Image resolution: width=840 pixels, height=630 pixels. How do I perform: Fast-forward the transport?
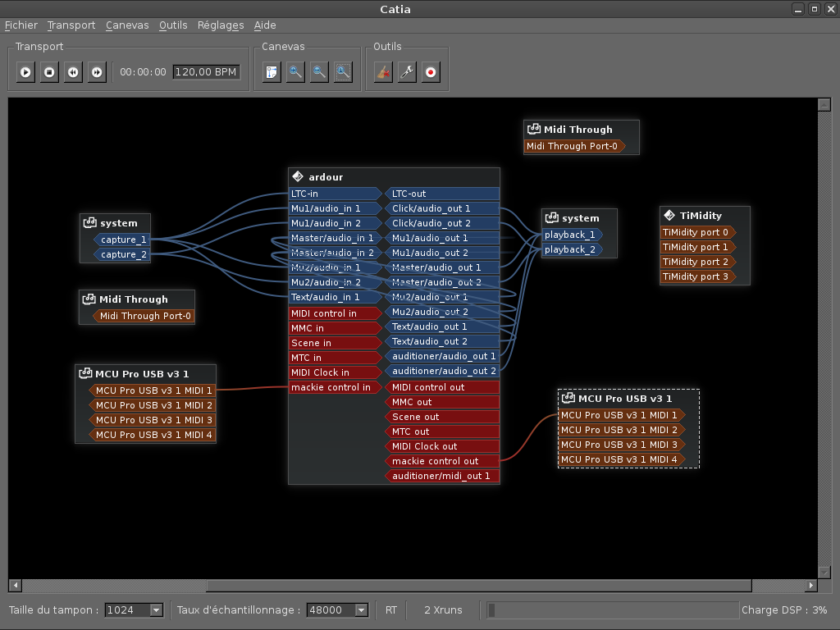click(x=97, y=72)
